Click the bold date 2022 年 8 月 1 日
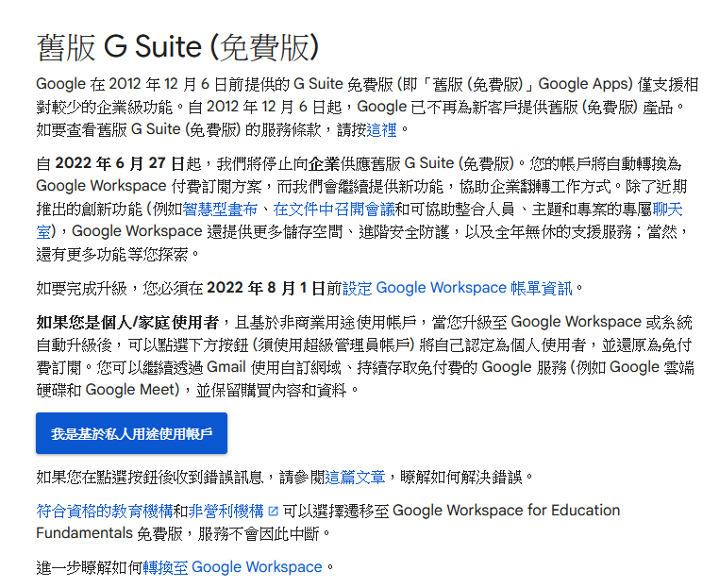719x588 pixels. point(264,288)
